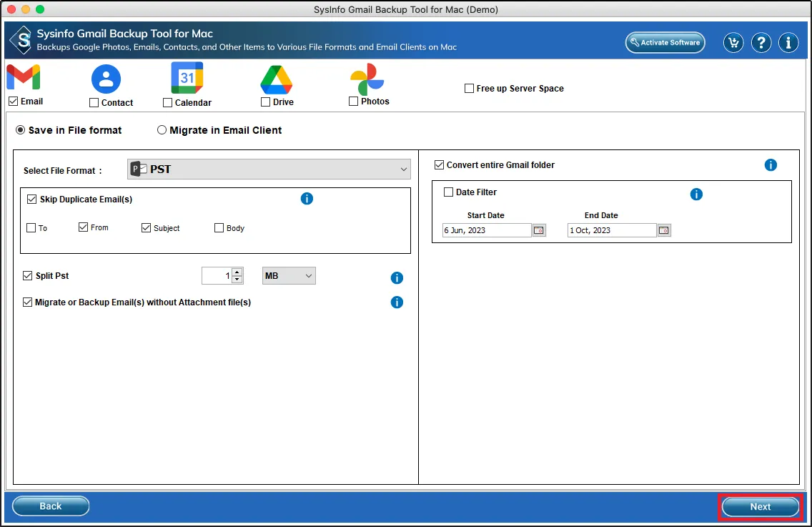Show info for Convert entire Gmail folder

coord(771,165)
